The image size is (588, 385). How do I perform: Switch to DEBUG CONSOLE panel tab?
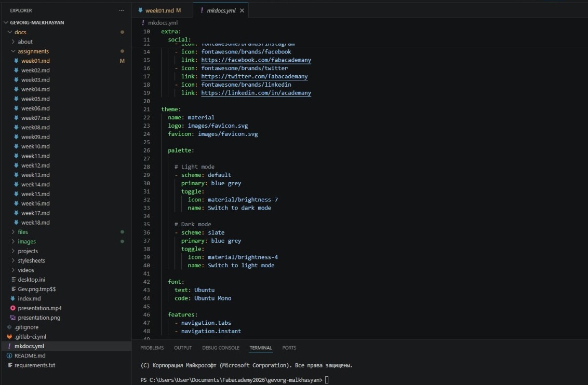pyautogui.click(x=220, y=348)
